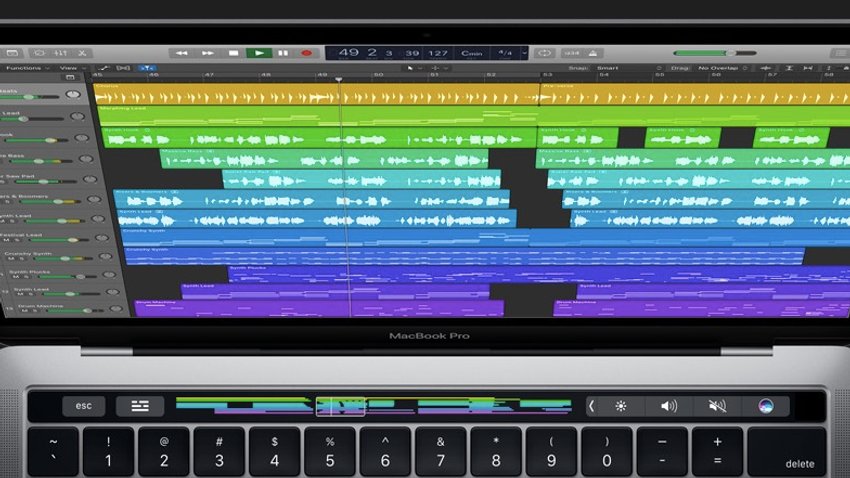This screenshot has width=850, height=478.
Task: Solo the Drum Machine track
Action: point(33,311)
